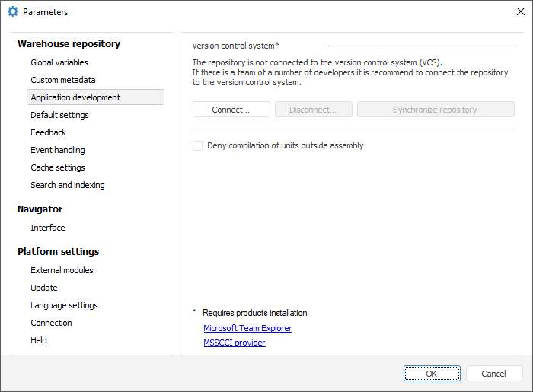Close the Parameters dialog window
The height and width of the screenshot is (392, 533).
coord(520,12)
